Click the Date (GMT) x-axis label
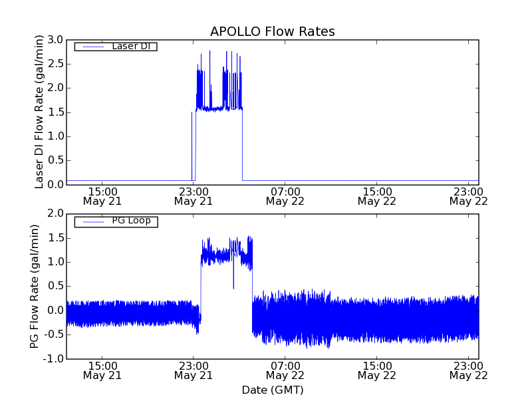Viewport: 532px width, 399px height. coord(272,390)
